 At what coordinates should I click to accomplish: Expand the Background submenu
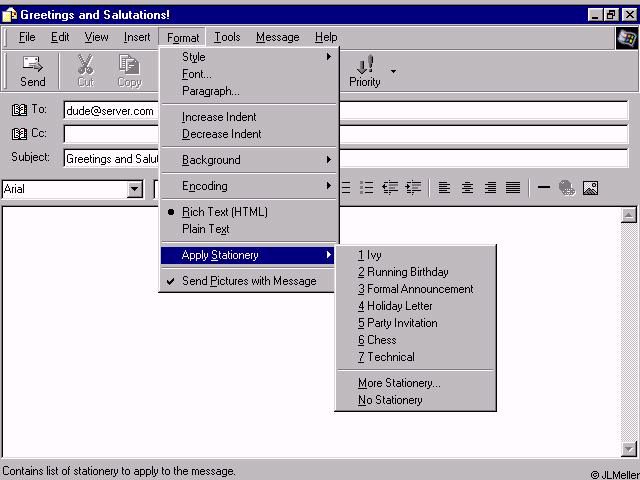(249, 160)
